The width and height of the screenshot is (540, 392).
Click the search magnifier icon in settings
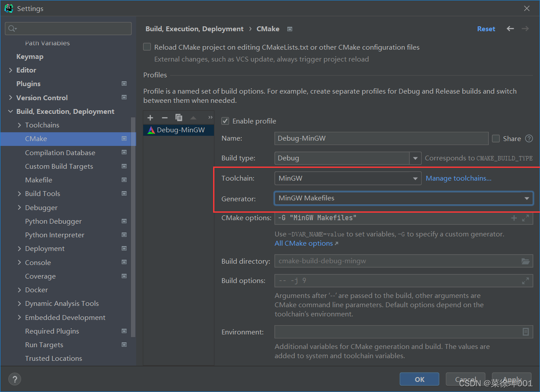[x=11, y=29]
